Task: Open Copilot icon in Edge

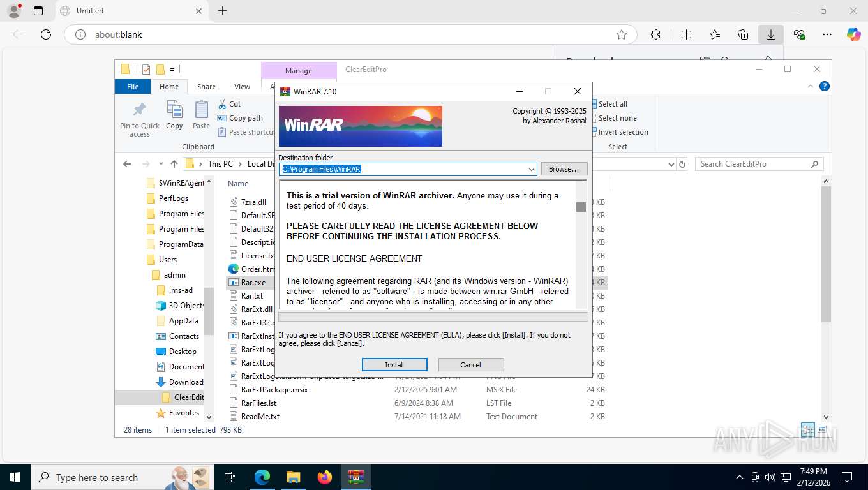Action: pos(853,34)
